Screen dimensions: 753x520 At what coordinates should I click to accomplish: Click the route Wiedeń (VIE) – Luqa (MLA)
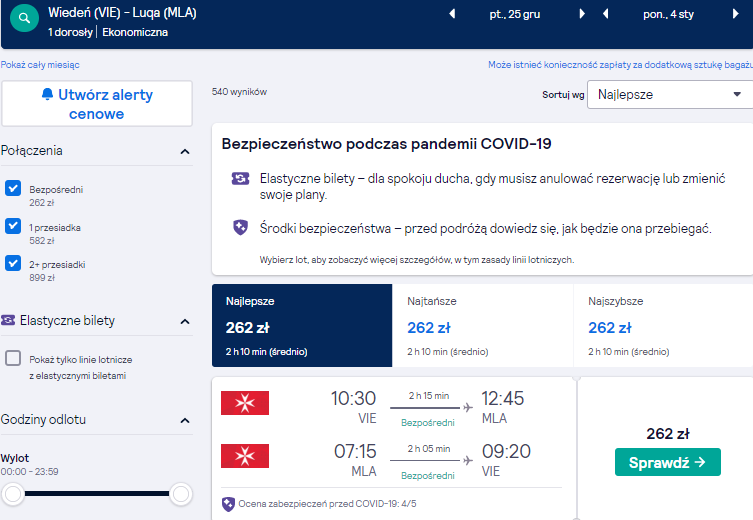click(x=122, y=13)
